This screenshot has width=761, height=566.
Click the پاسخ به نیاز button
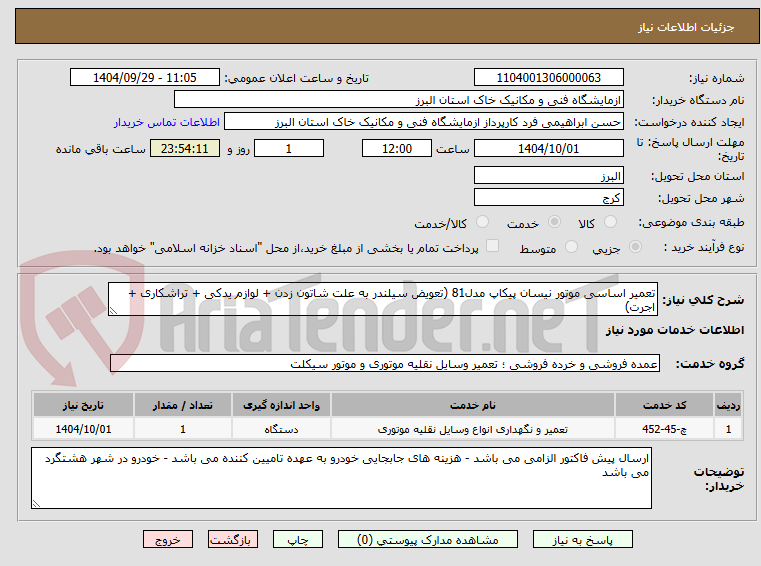(582, 539)
